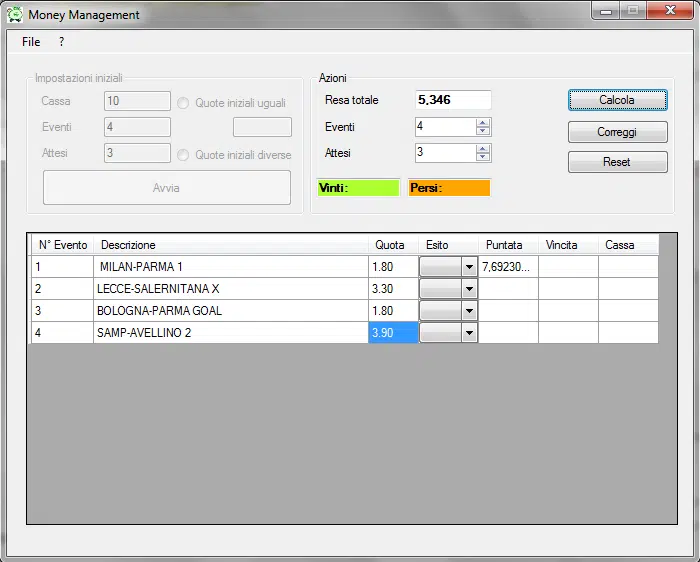Click the green Vinti indicator

tap(358, 188)
